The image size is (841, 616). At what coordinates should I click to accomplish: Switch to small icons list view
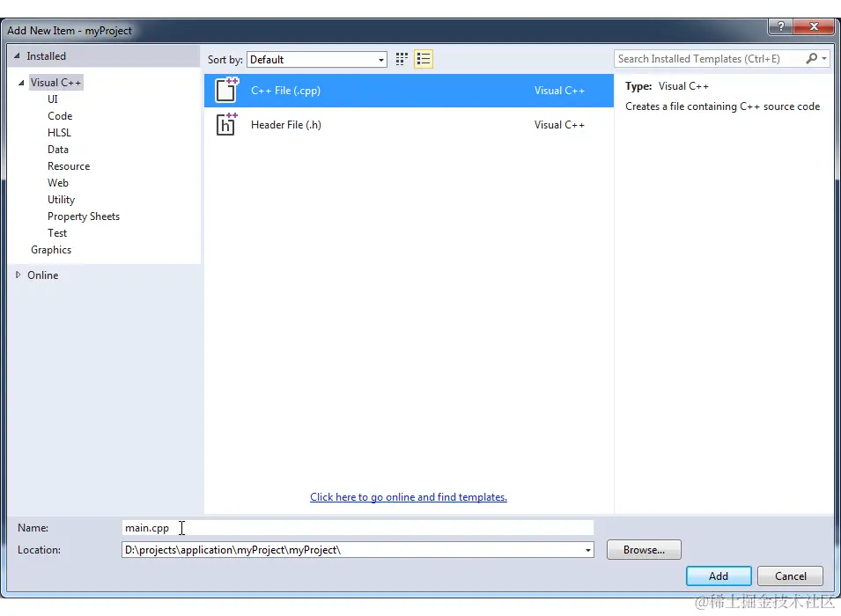(x=424, y=59)
